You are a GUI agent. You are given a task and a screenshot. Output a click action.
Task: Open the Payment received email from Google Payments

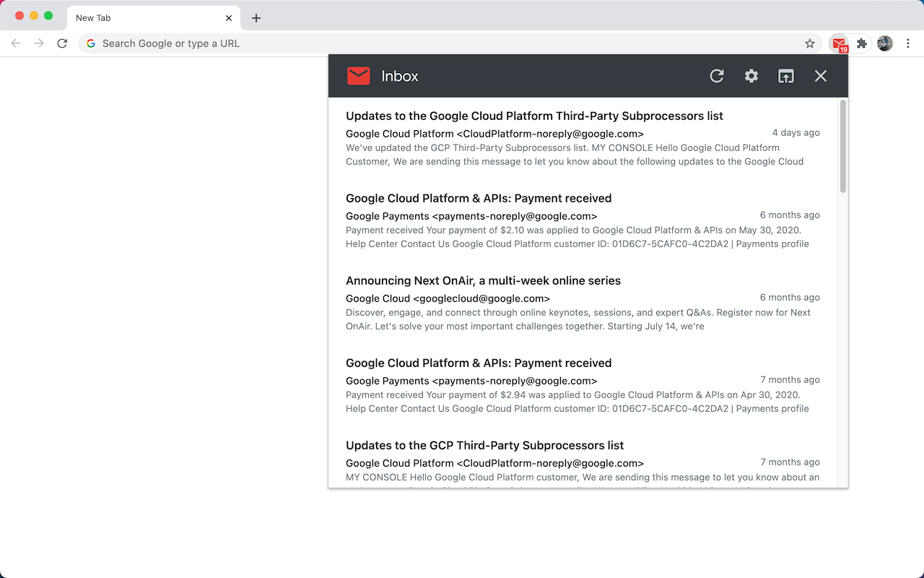[478, 198]
